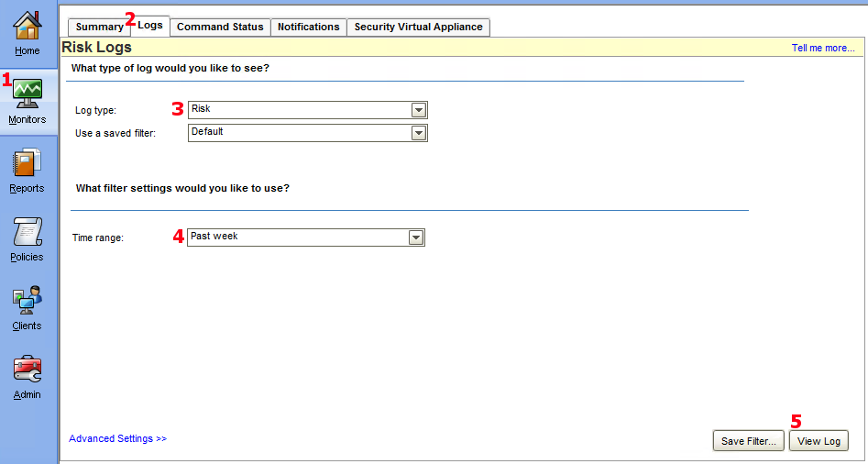The image size is (868, 464).
Task: Expand the Time range dropdown arrow
Action: pos(415,238)
